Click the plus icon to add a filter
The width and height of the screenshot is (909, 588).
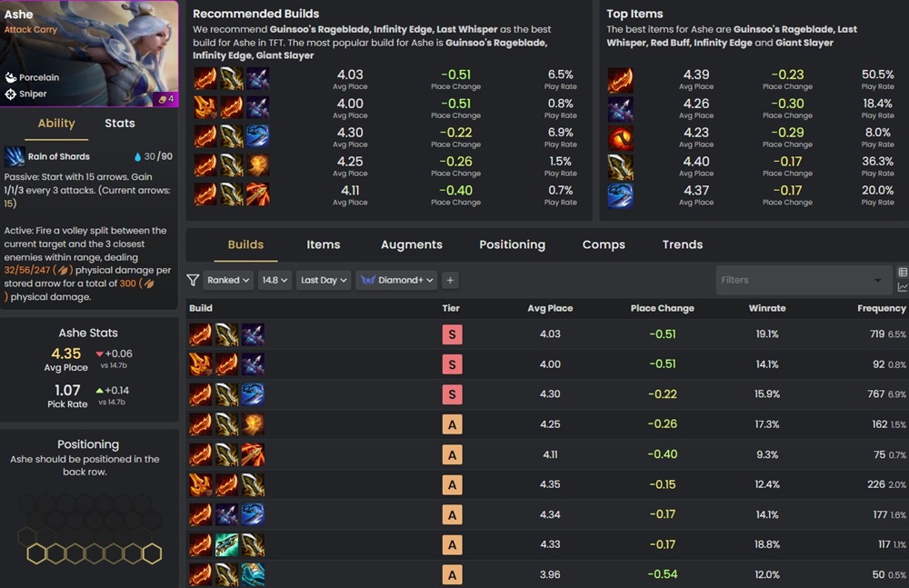[450, 280]
